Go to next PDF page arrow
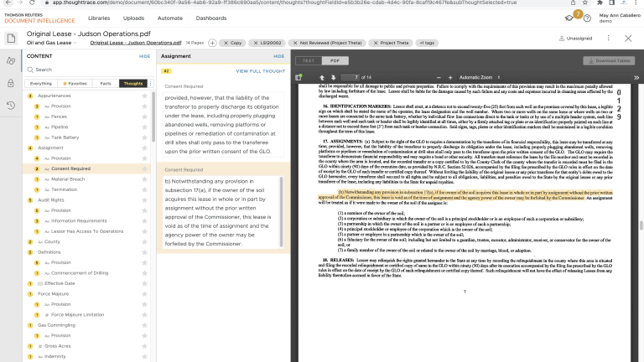The image size is (644, 362). [335, 77]
